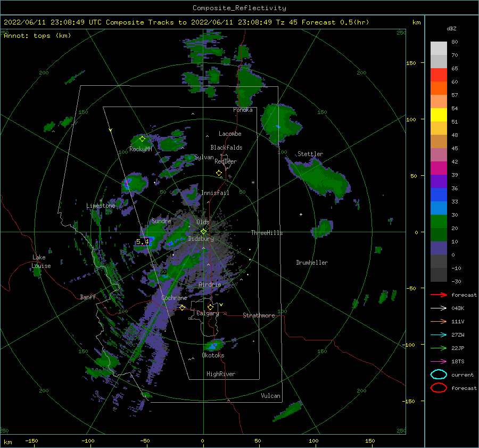
Task: Select the bright yellow swatch in dBZ scale
Action: pos(439,115)
